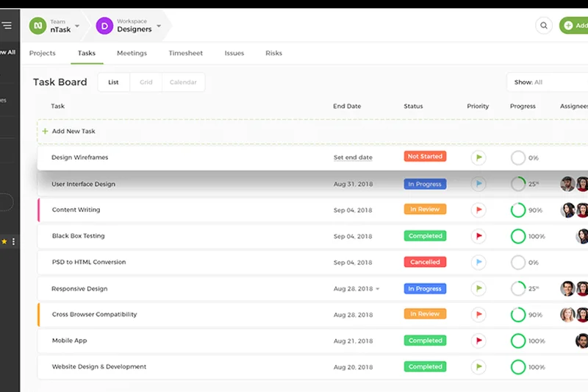Click the progress circle for Black Box Testing
The width and height of the screenshot is (588, 392).
pos(518,236)
